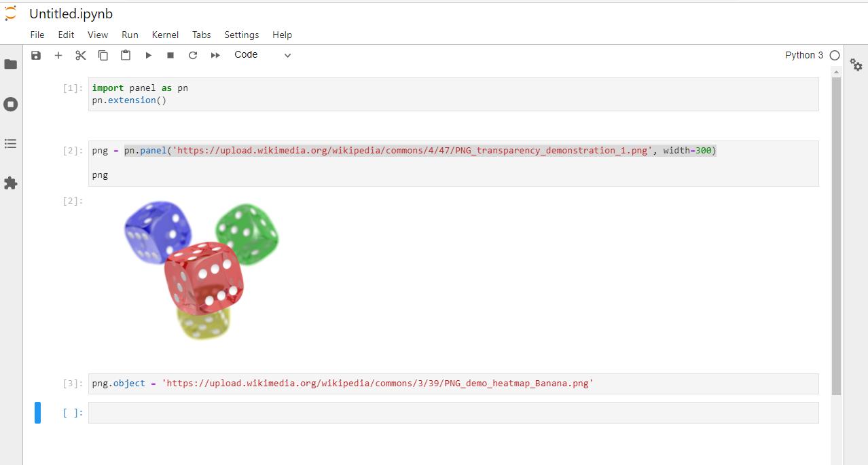Paste a cell using the clipboard icon
The width and height of the screenshot is (868, 465).
pos(125,55)
